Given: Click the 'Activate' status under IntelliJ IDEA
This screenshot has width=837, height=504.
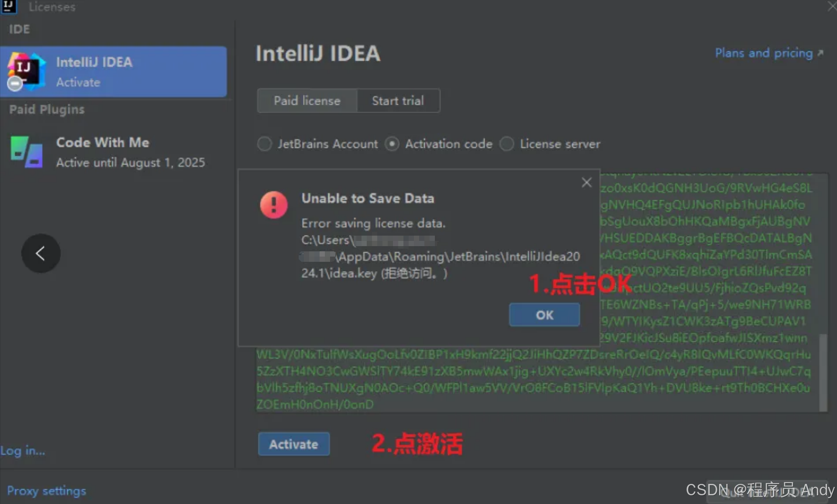Looking at the screenshot, I should (x=78, y=82).
